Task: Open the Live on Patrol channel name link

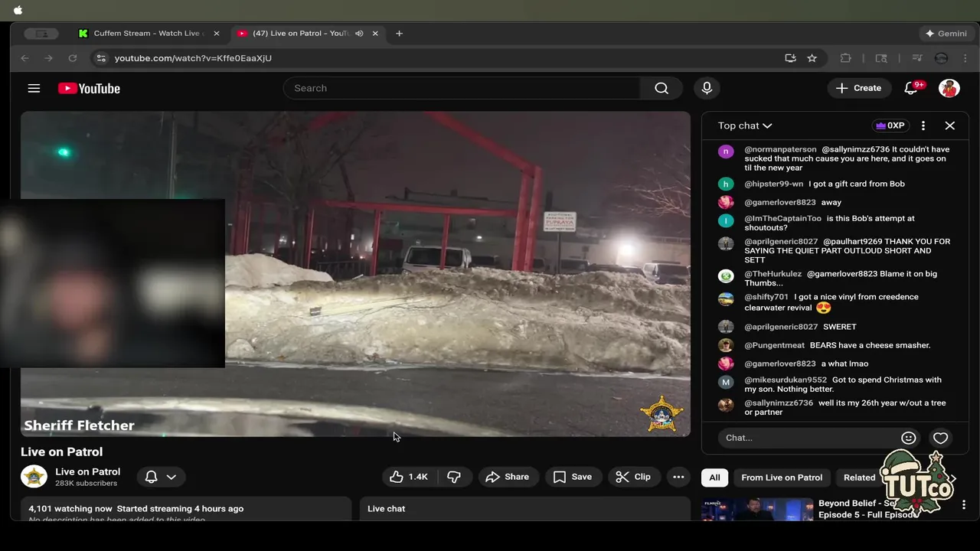Action: (x=87, y=471)
